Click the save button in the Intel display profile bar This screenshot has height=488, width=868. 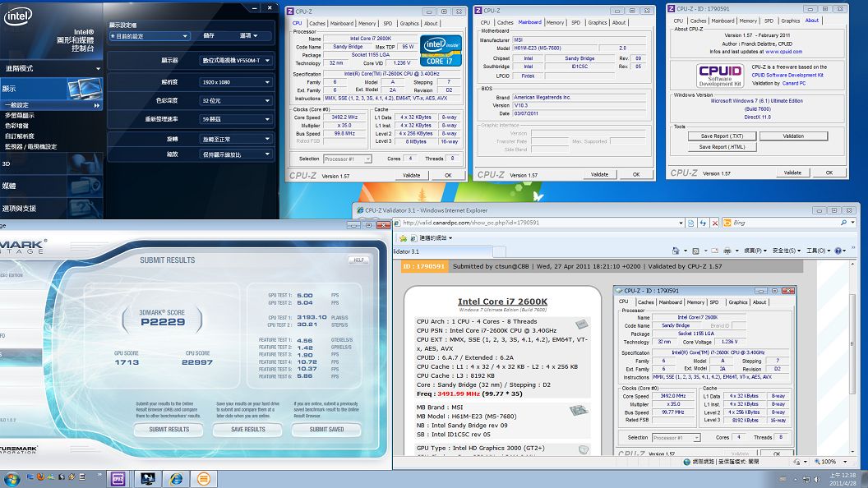(210, 35)
